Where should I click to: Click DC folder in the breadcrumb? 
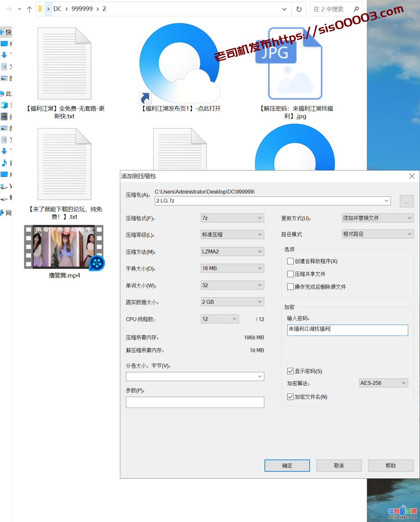pos(57,9)
